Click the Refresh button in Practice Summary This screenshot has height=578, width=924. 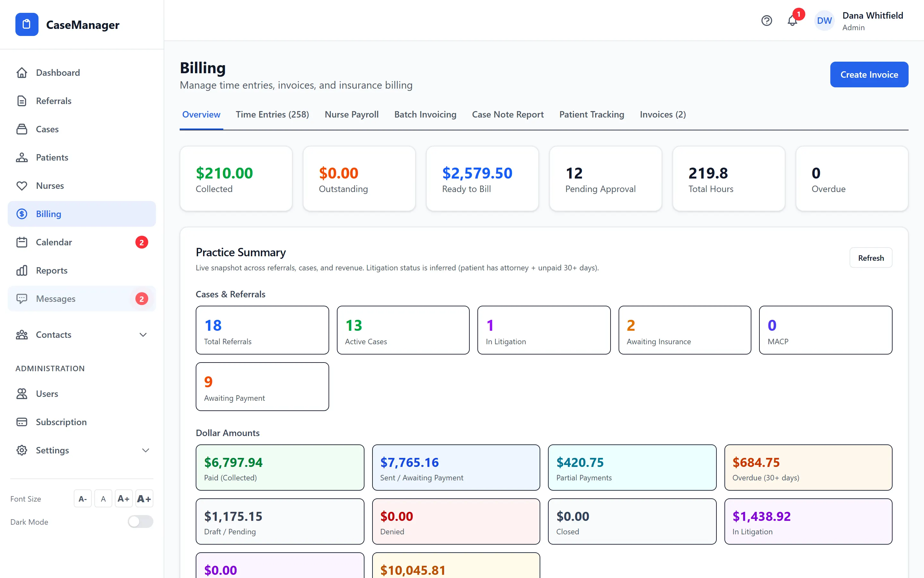tap(871, 258)
